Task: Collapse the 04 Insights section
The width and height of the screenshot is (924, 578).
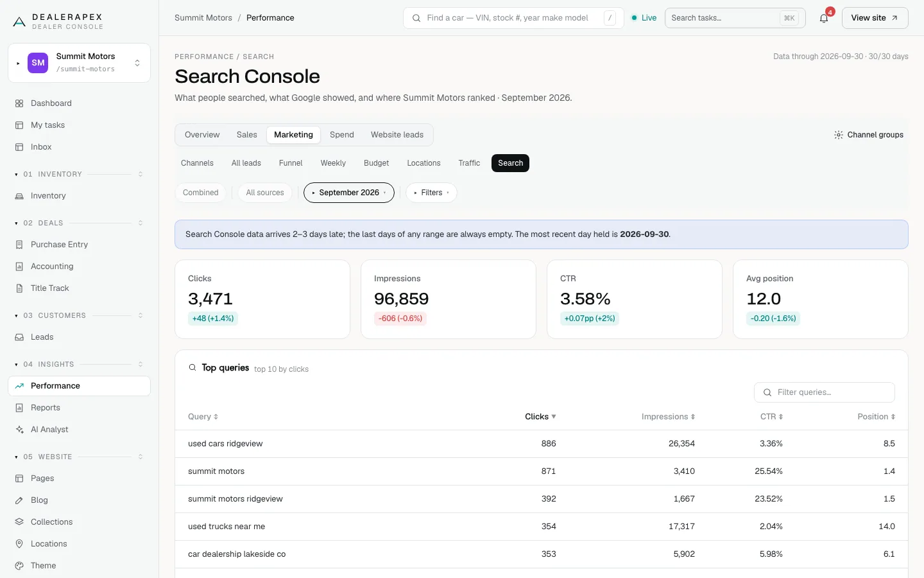Action: pyautogui.click(x=79, y=364)
